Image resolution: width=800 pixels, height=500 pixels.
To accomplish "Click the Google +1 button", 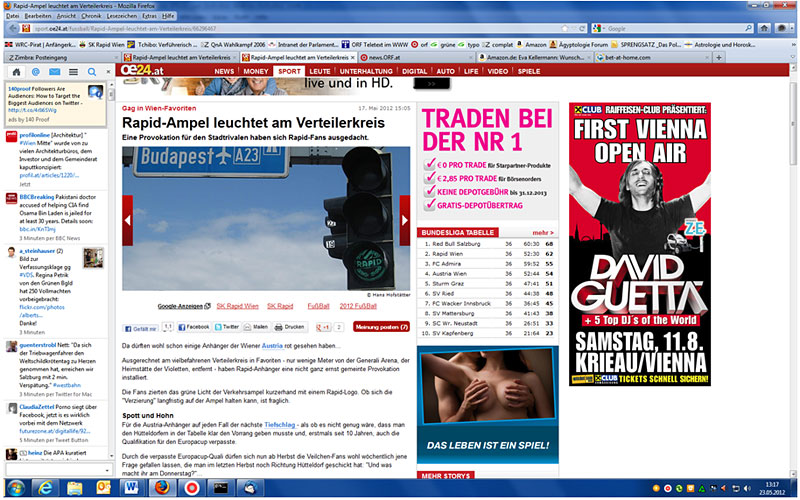I will (323, 328).
